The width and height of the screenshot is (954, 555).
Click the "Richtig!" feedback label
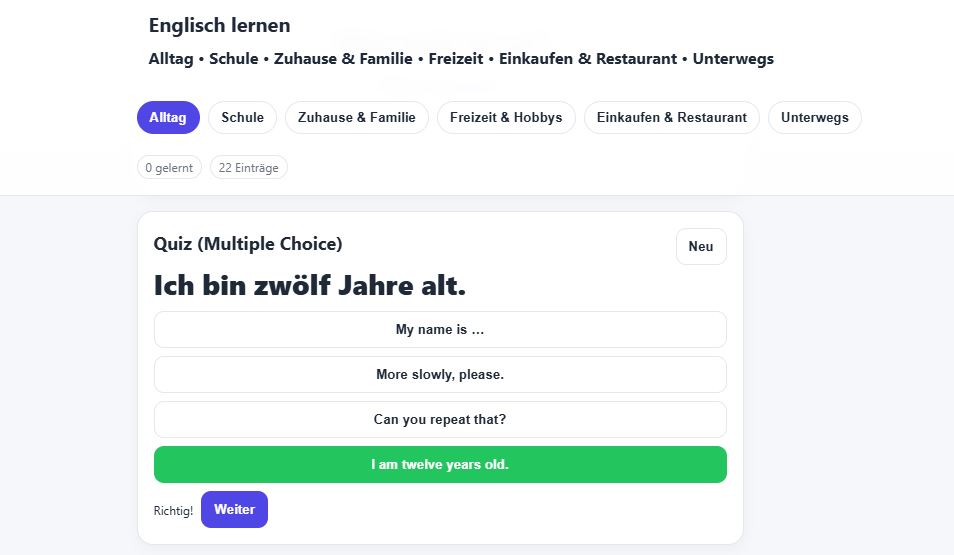tap(173, 511)
